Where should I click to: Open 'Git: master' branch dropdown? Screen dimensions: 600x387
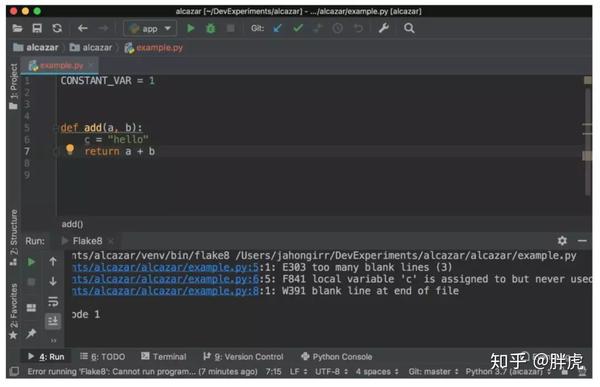coord(433,372)
